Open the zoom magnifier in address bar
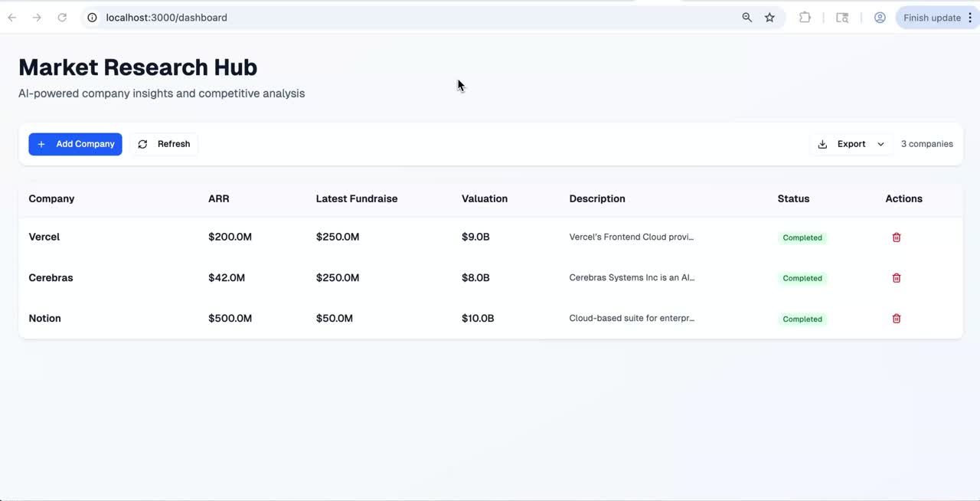Image resolution: width=980 pixels, height=501 pixels. click(747, 18)
